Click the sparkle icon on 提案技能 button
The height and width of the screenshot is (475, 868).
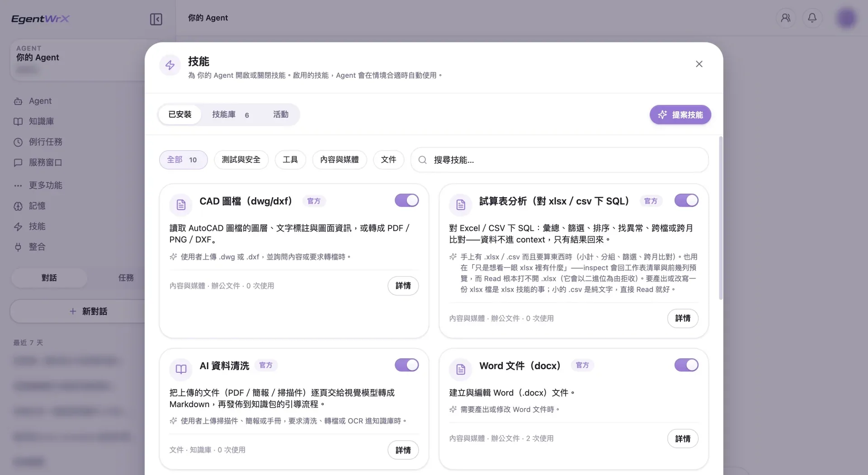[662, 114]
